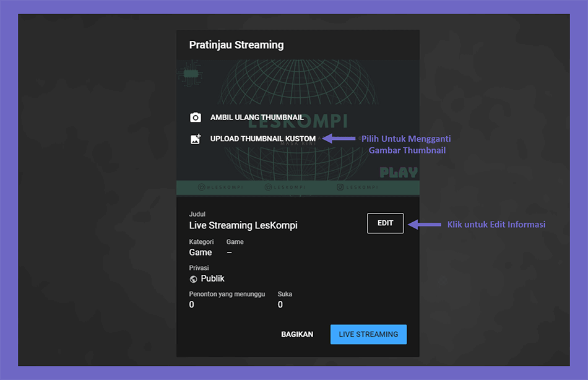Choose UPLOAD THUMBNAIL KUSTOM
This screenshot has height=380, width=588.
[x=263, y=139]
